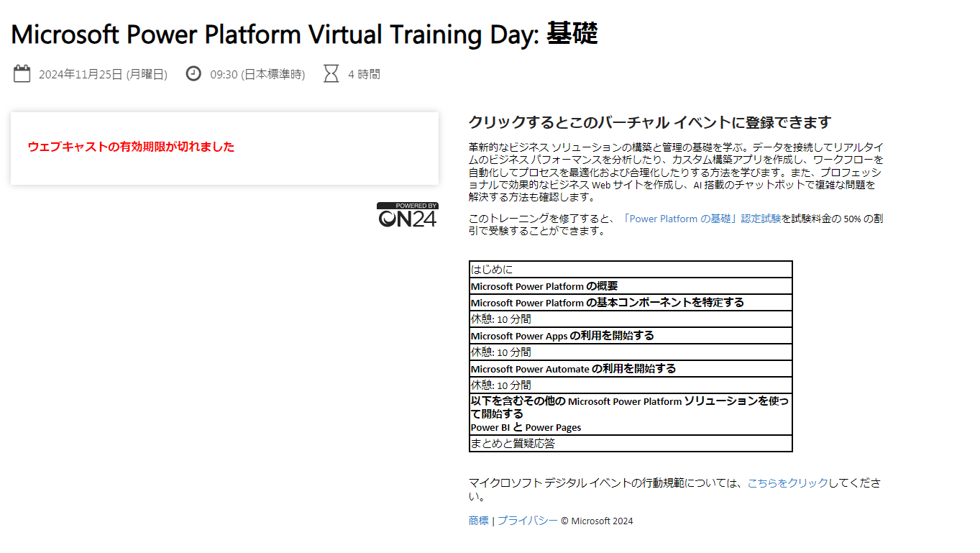Click the agenda row はじめに
Viewport: 980px width, 553px height.
pos(631,270)
